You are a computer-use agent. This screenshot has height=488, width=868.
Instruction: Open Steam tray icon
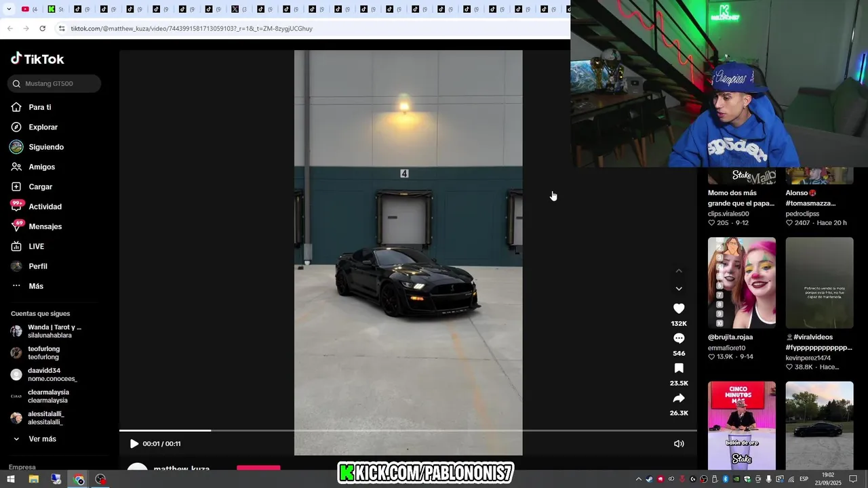click(x=649, y=479)
